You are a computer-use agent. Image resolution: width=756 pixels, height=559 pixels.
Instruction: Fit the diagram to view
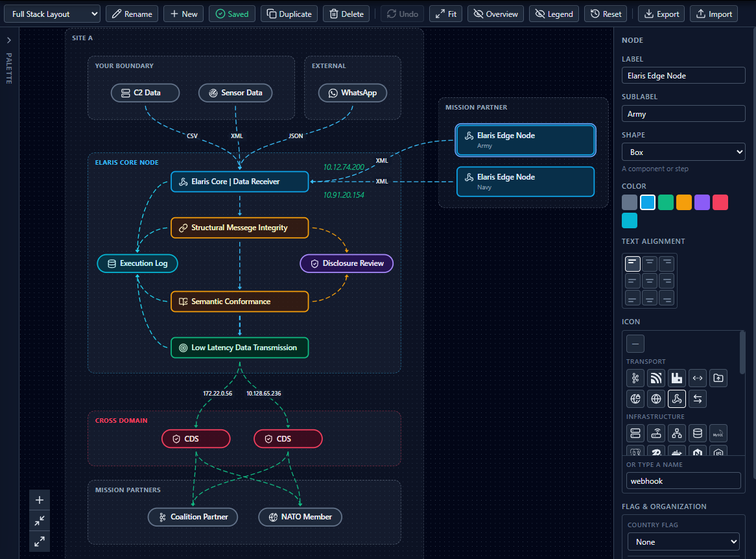445,14
